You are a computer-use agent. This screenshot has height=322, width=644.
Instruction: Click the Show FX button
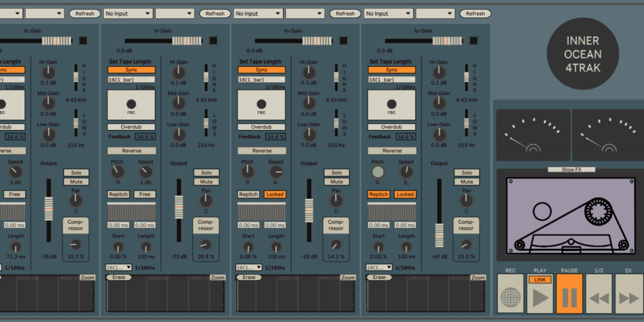point(571,169)
